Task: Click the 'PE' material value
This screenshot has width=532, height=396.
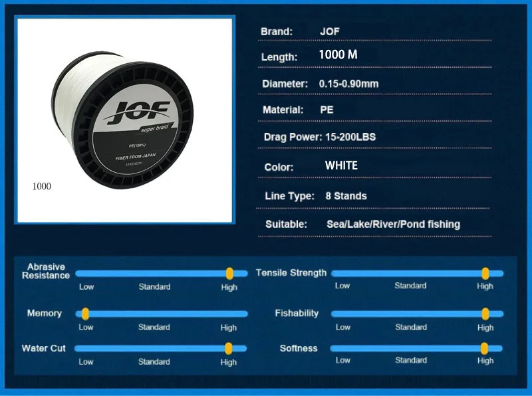Action: (327, 110)
